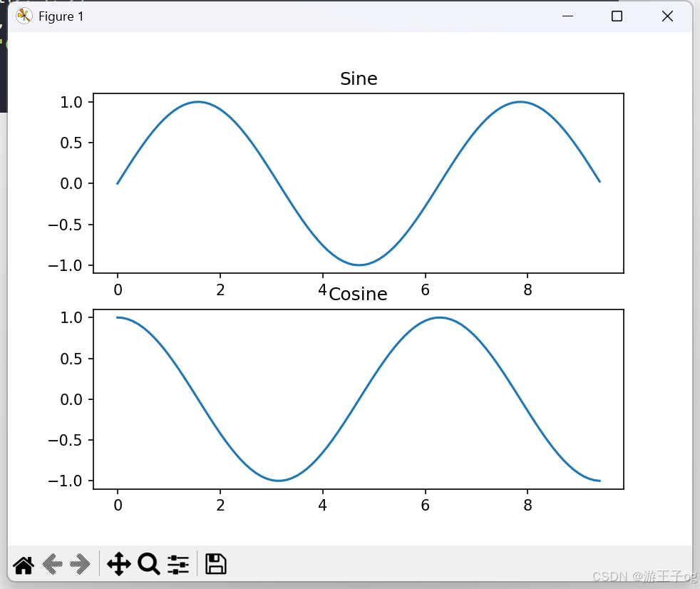This screenshot has width=700, height=589.
Task: Click y-axis label −0.5 in the Cosine plot
Action: pos(65,440)
